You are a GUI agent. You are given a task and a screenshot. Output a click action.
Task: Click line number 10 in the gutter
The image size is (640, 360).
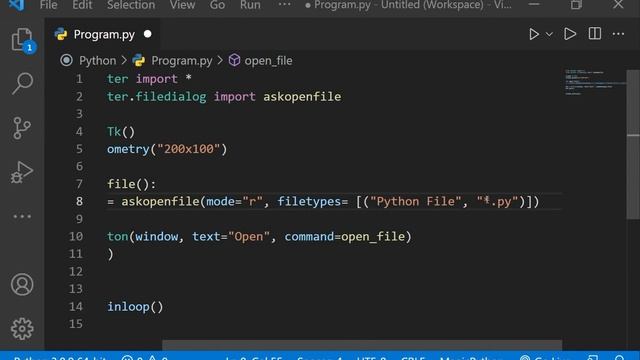(76, 236)
